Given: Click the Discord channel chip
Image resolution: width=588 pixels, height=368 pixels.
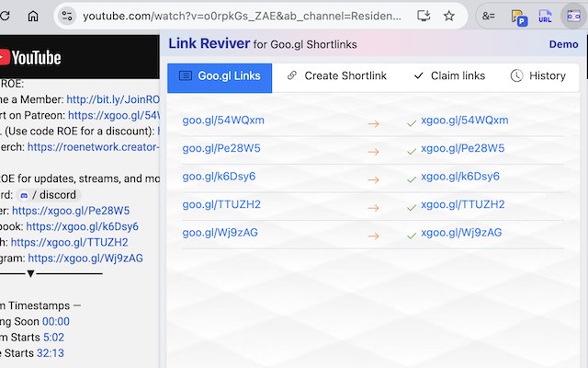Looking at the screenshot, I should tap(49, 195).
